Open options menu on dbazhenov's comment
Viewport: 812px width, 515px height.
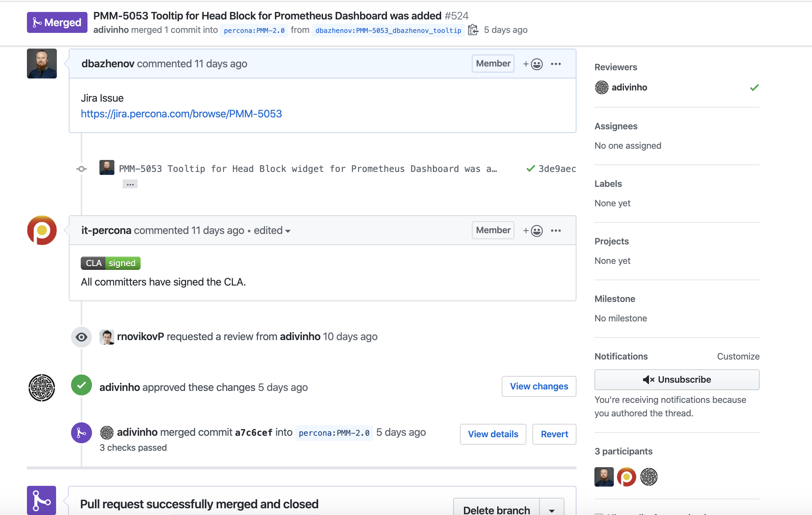(x=556, y=64)
